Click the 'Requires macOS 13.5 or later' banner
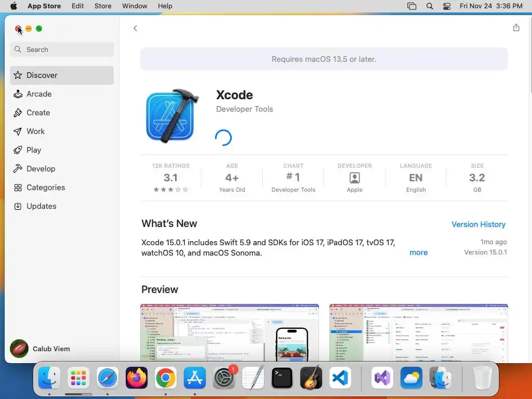 click(x=324, y=59)
